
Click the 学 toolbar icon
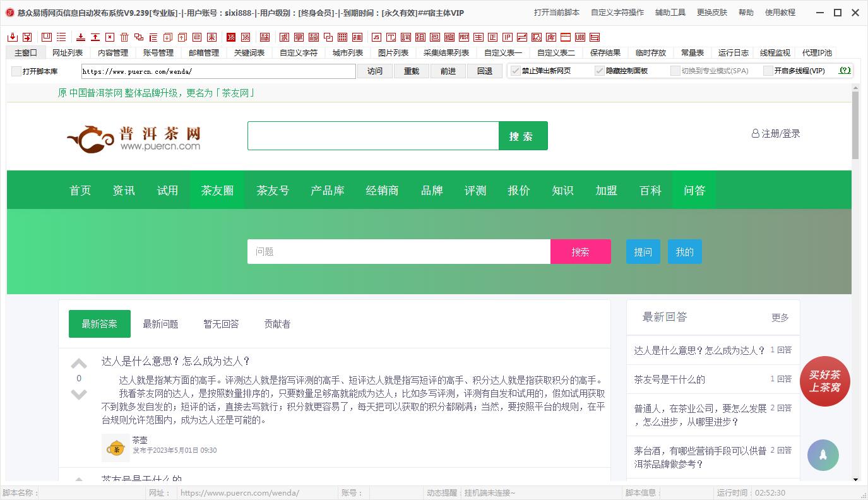tap(299, 37)
